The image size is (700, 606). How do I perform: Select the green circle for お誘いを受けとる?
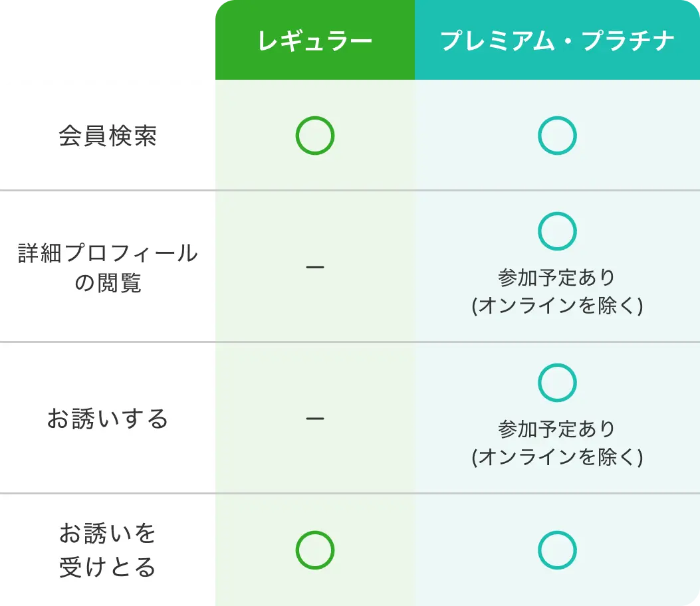[x=314, y=550]
